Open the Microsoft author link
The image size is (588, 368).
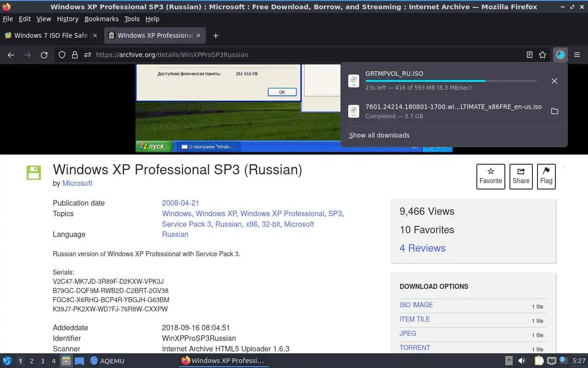coord(77,183)
